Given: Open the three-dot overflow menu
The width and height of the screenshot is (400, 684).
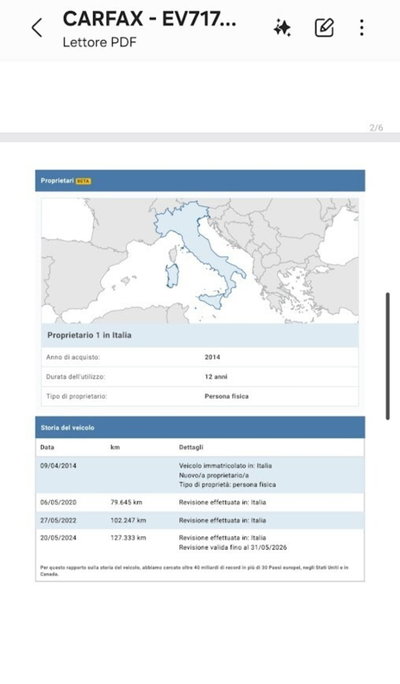Looking at the screenshot, I should [x=362, y=27].
